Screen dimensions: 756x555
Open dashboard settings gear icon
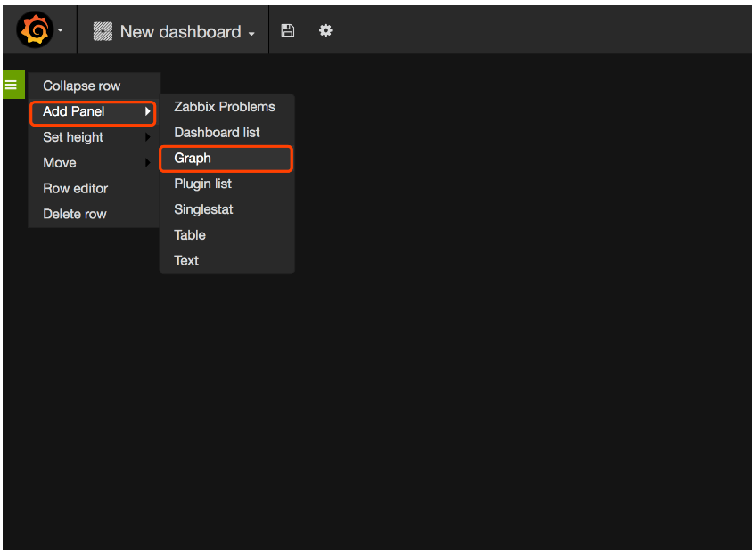click(x=325, y=31)
